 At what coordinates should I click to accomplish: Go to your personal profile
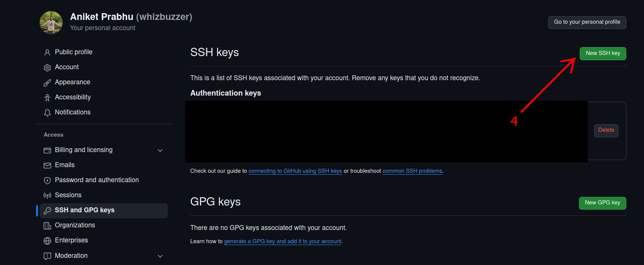pos(587,22)
